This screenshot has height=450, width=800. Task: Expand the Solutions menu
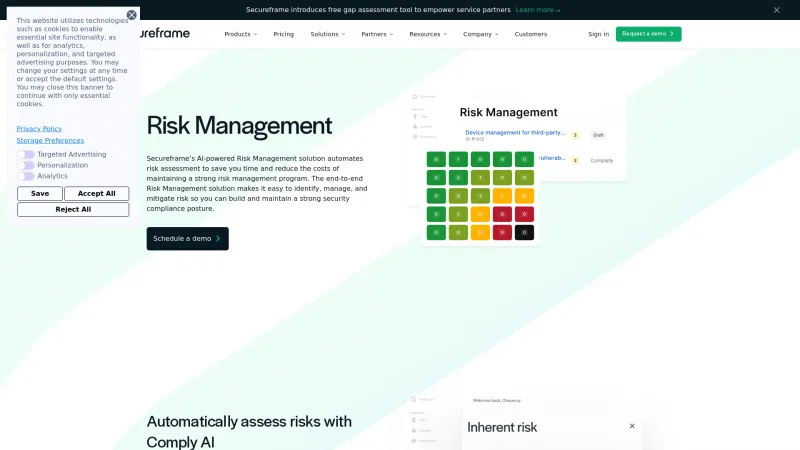(328, 34)
